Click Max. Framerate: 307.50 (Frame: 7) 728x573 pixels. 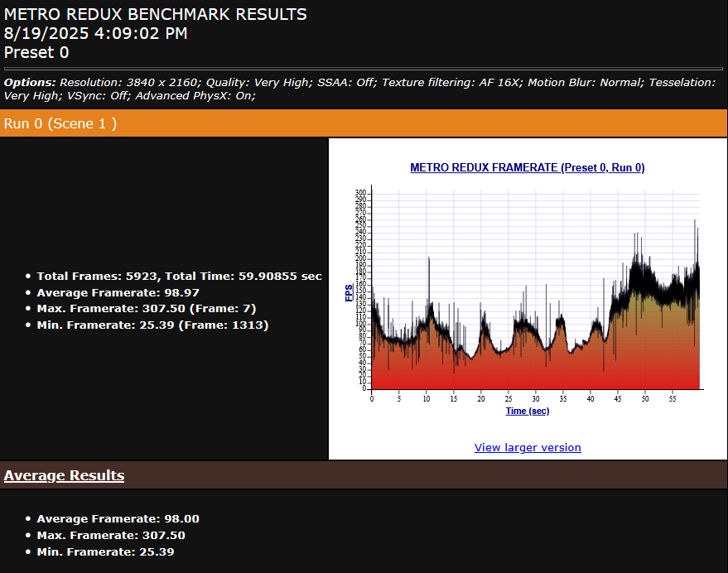147,309
